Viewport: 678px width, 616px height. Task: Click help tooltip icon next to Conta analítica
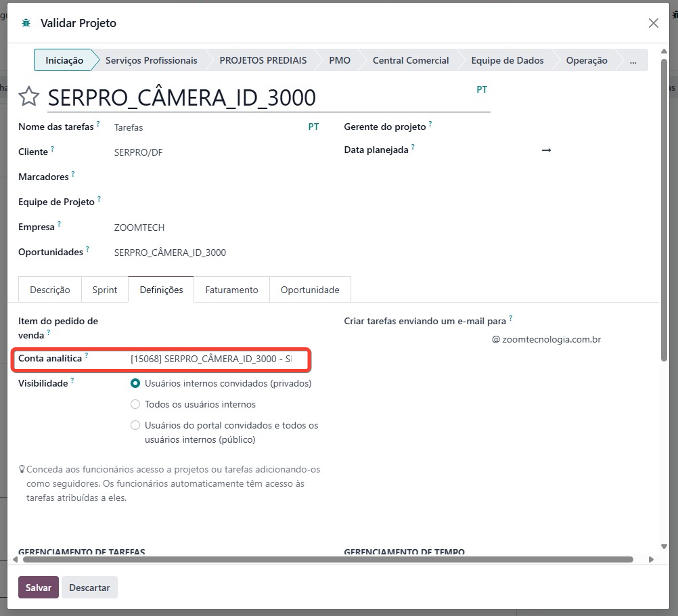(87, 355)
